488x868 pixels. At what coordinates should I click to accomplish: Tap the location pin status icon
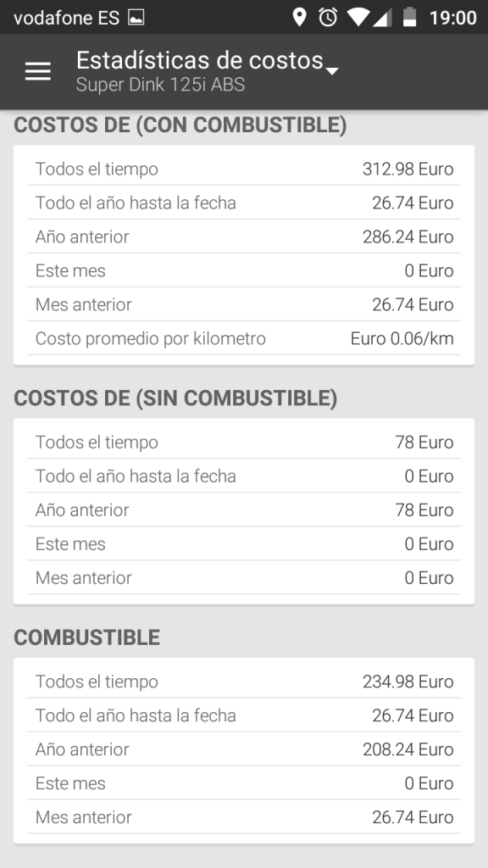(299, 17)
